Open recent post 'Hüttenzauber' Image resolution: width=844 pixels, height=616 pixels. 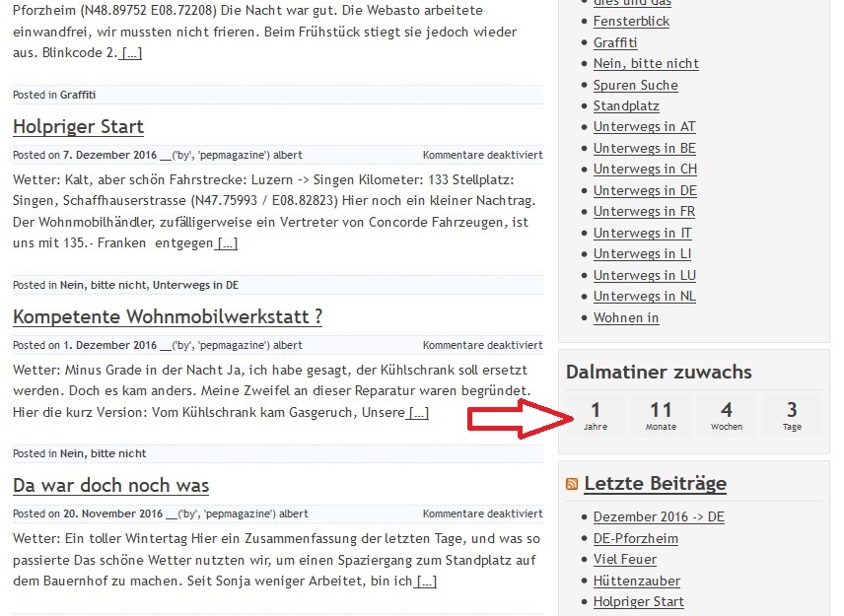point(637,581)
